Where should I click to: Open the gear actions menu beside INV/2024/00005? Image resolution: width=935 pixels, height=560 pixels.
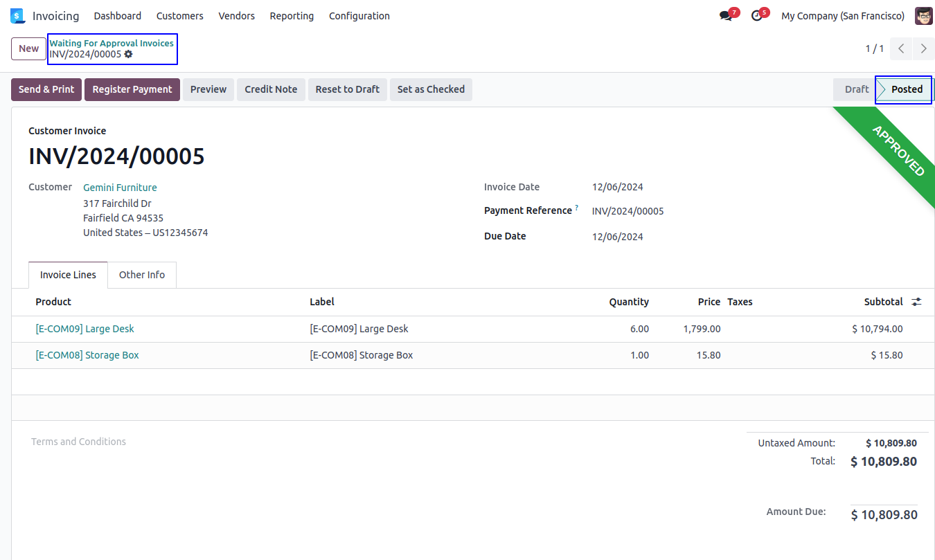click(x=128, y=54)
